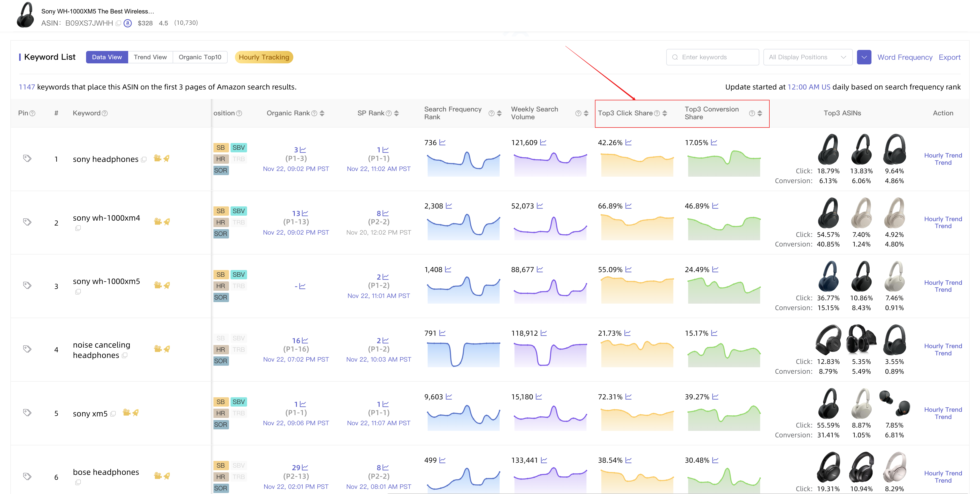Click the 1147 keywords count
Image resolution: width=980 pixels, height=494 pixels.
click(27, 87)
